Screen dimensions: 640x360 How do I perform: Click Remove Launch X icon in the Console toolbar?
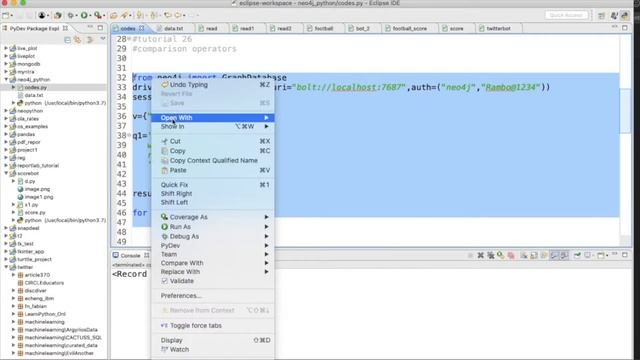click(480, 256)
